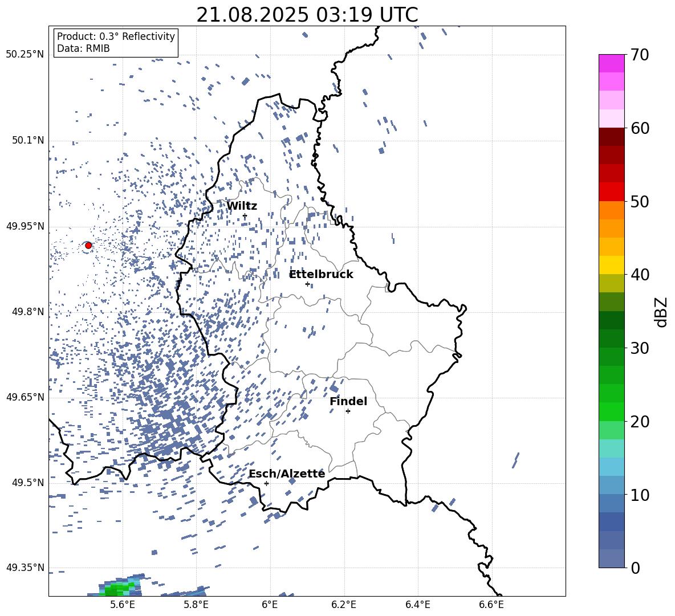675x616 pixels.
Task: Click the dBZ colorbar label
Action: [662, 312]
